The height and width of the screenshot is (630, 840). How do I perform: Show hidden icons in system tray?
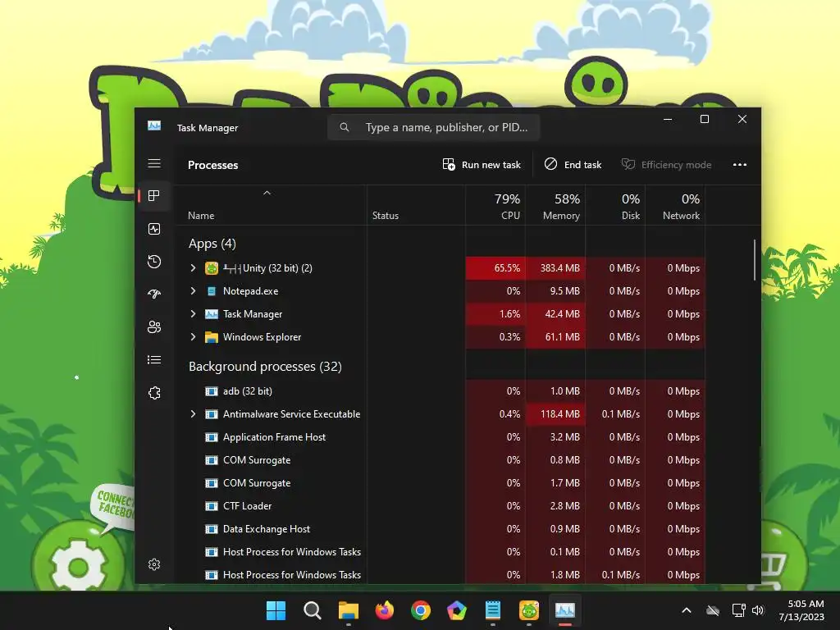point(687,610)
